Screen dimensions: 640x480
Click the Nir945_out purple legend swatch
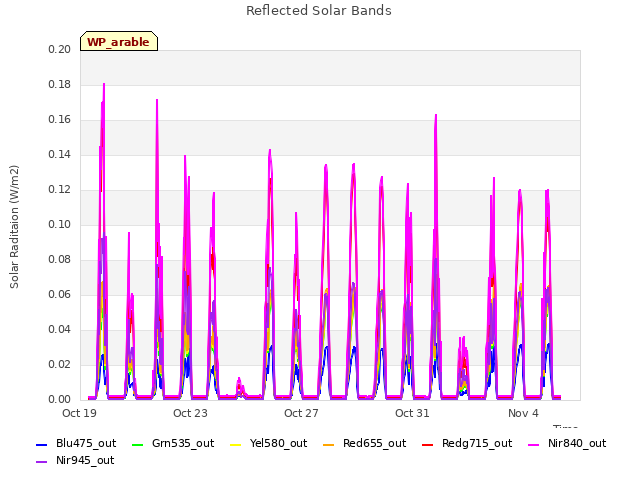point(42,462)
